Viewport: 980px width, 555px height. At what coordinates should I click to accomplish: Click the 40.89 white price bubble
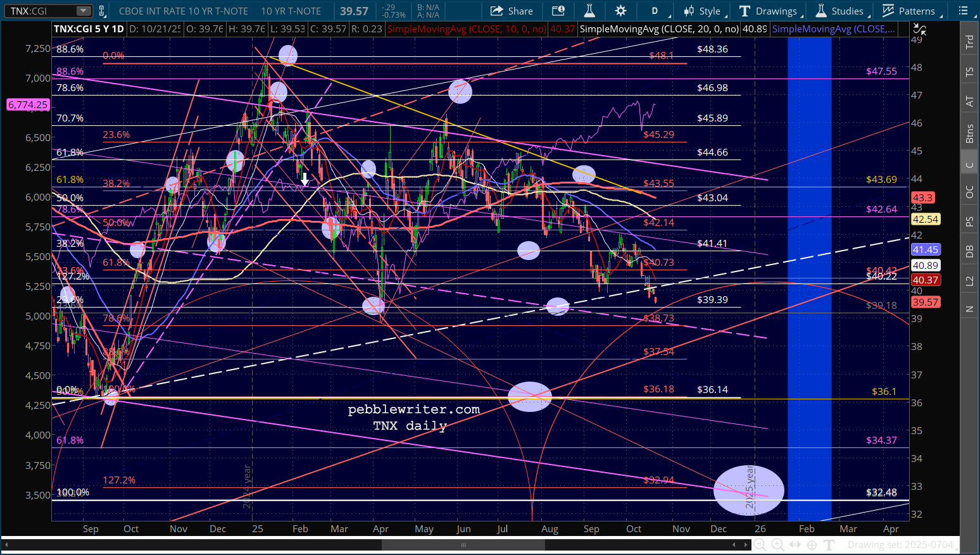(926, 265)
